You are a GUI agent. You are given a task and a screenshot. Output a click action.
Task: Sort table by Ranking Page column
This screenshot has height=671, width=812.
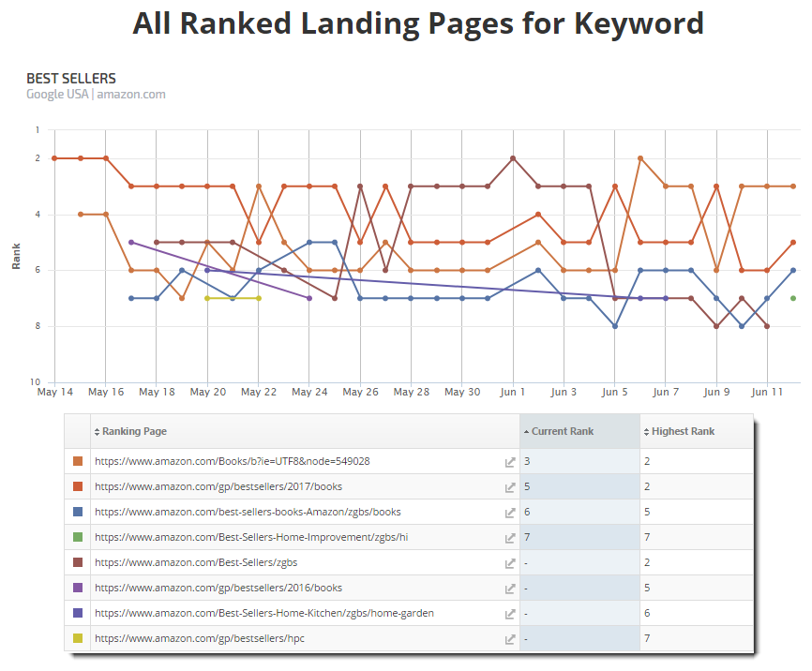[134, 431]
